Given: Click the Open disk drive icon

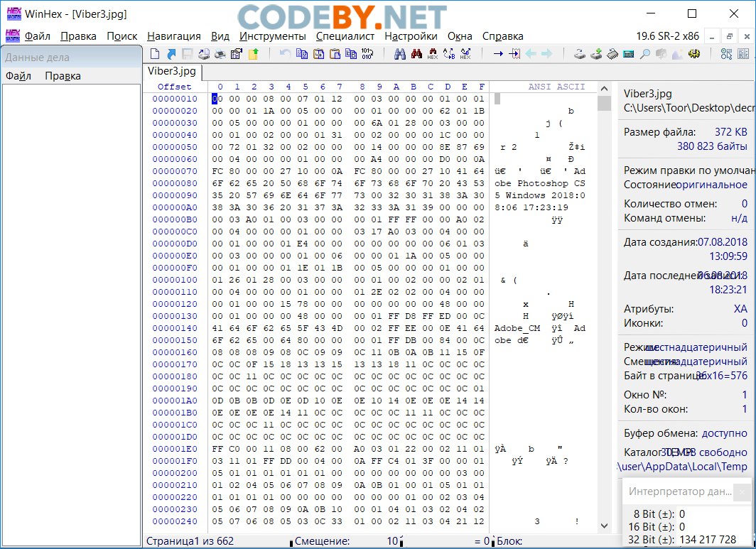Looking at the screenshot, I should 580,53.
